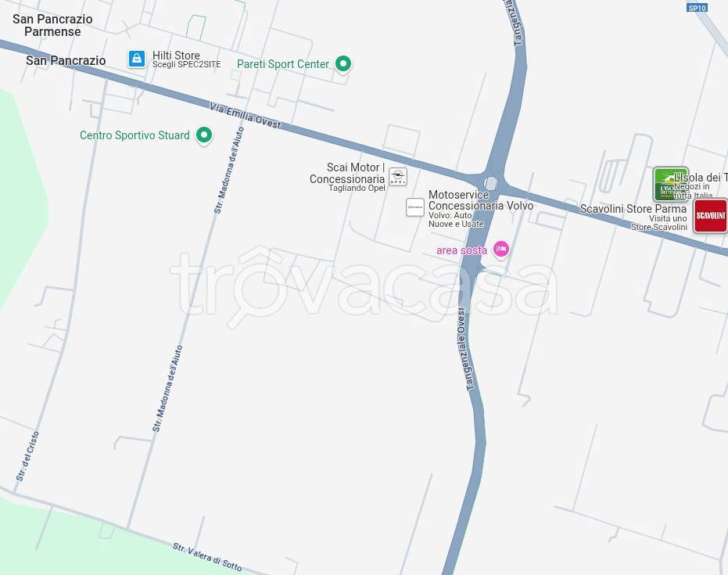The image size is (728, 575).
Task: Click the Motoservice Concessionaria Volvo label
Action: point(481,200)
